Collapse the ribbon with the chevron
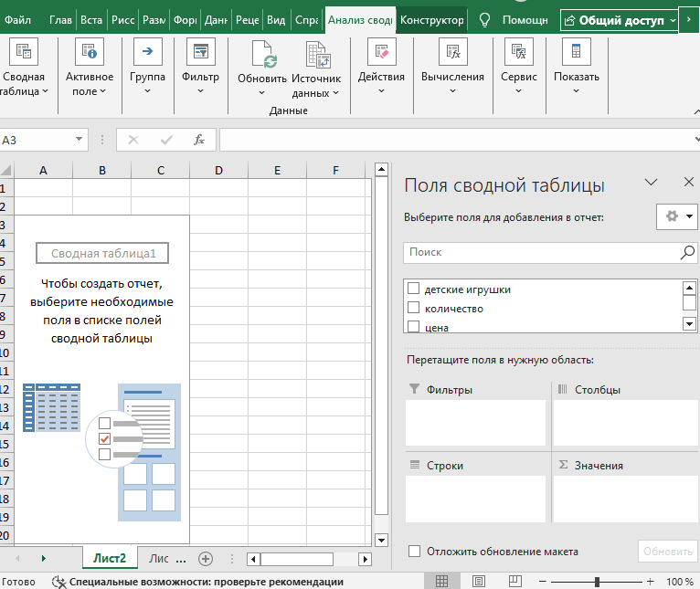Image resolution: width=700 pixels, height=589 pixels. click(696, 111)
